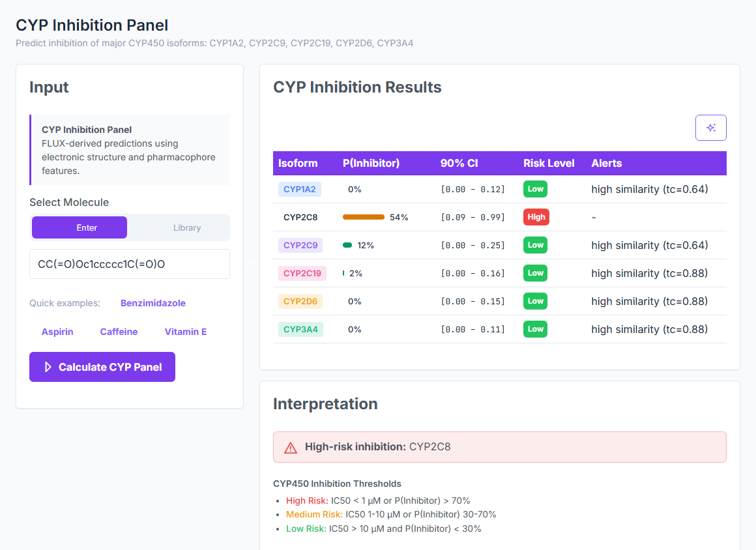Viewport: 756px width, 550px height.
Task: Click the 90% CI column header
Action: pos(459,163)
